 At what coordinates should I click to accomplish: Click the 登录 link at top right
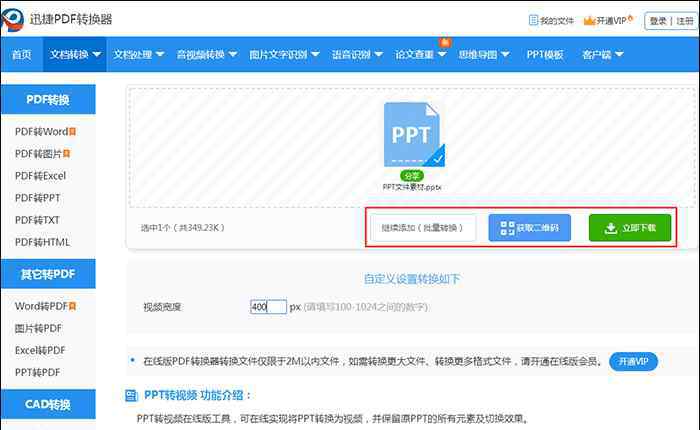coord(658,20)
